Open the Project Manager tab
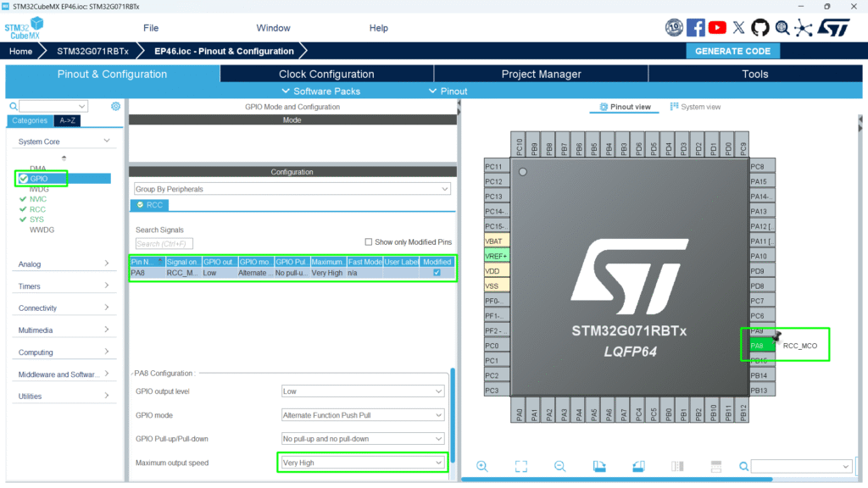This screenshot has height=488, width=868. click(541, 74)
